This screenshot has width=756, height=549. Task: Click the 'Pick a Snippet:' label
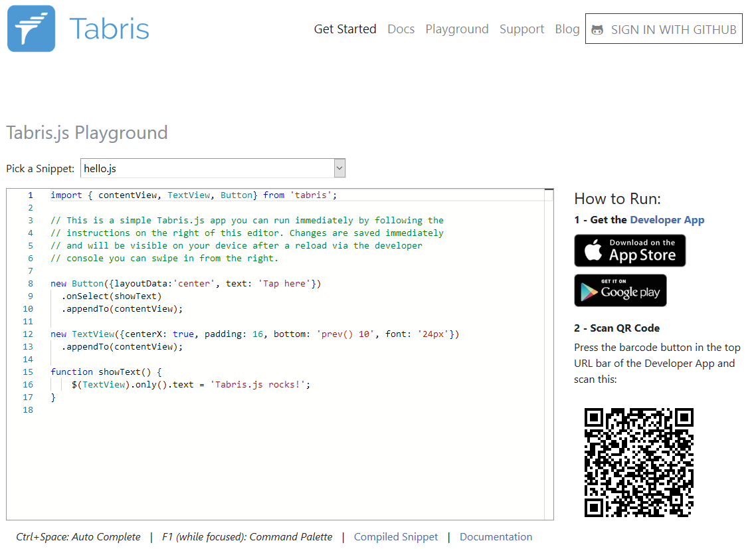coord(40,168)
